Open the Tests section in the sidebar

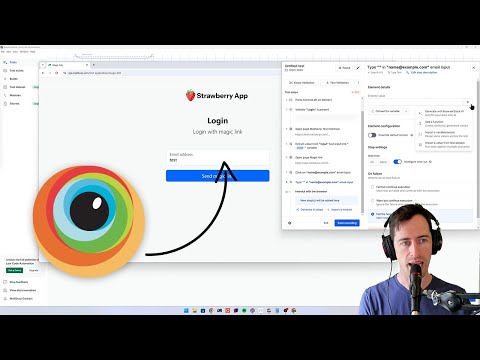[13, 62]
